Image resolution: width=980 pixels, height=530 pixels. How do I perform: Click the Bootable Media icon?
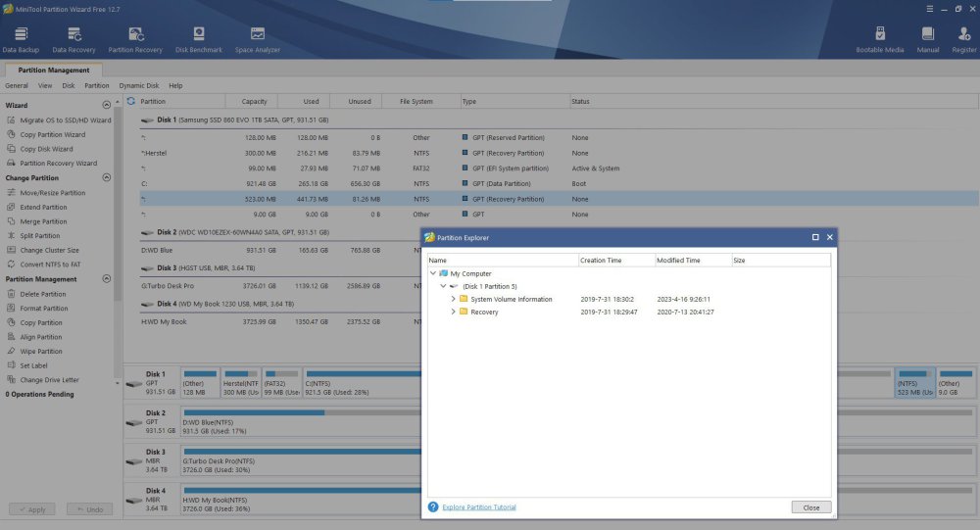(880, 35)
